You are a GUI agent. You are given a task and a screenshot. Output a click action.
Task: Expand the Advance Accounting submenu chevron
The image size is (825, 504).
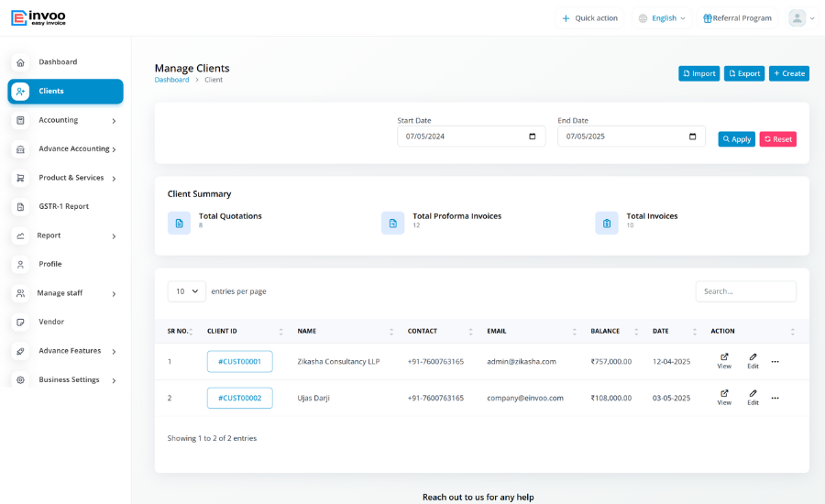click(x=114, y=150)
